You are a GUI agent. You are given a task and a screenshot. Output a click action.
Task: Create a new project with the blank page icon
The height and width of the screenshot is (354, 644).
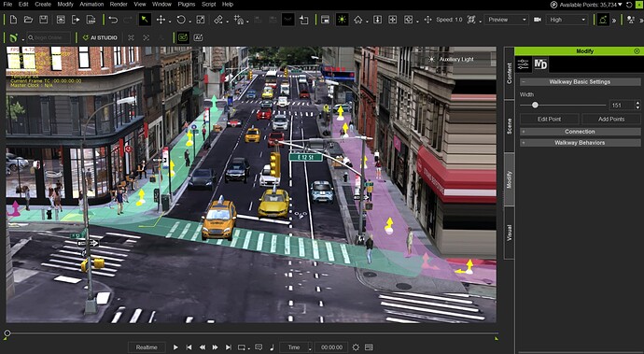click(14, 20)
